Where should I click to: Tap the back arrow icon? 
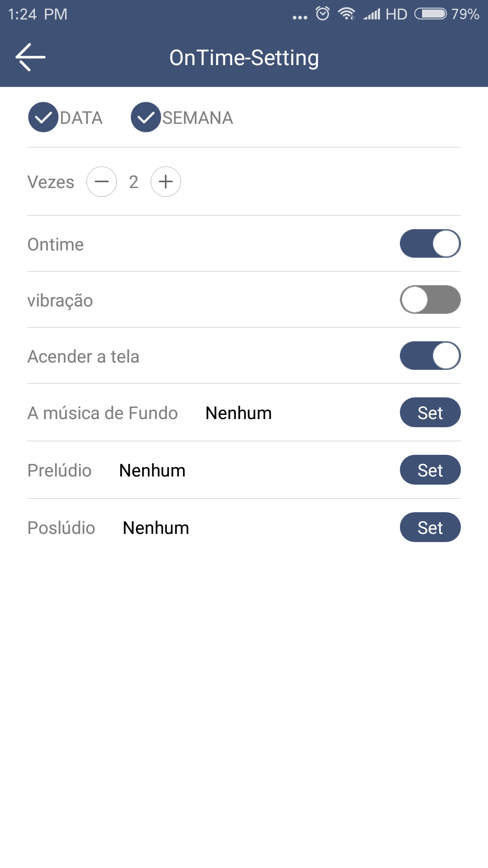(30, 57)
